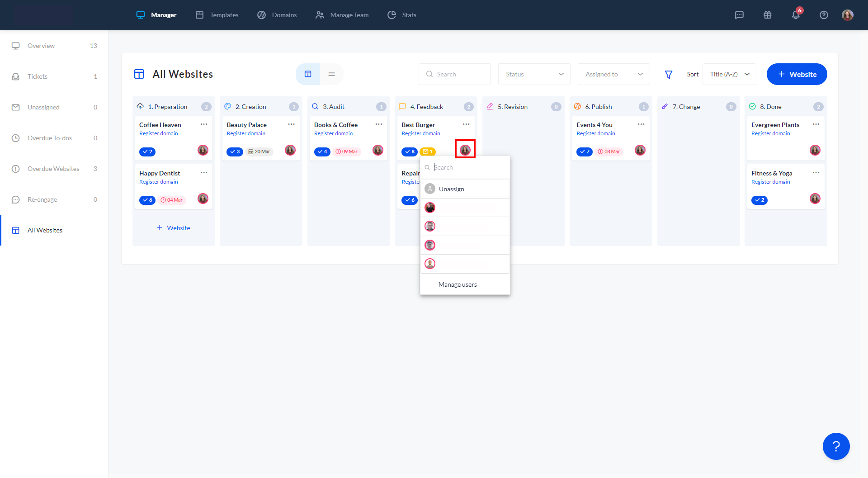Select Unassign in the assignee popup
Screen dimensions: 868x478
[451, 189]
